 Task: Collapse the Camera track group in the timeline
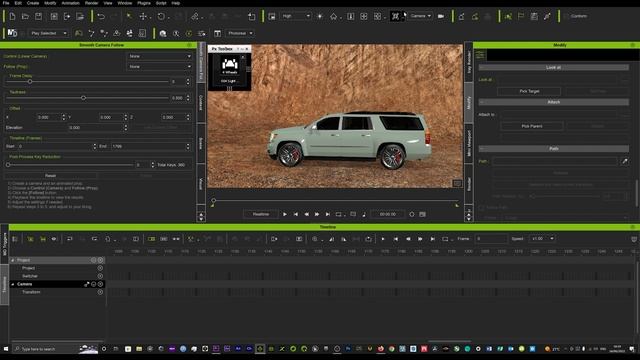(x=13, y=284)
